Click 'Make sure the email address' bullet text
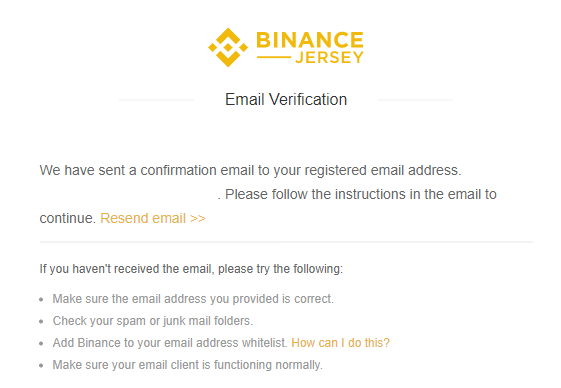The height and width of the screenshot is (388, 561). coord(193,299)
